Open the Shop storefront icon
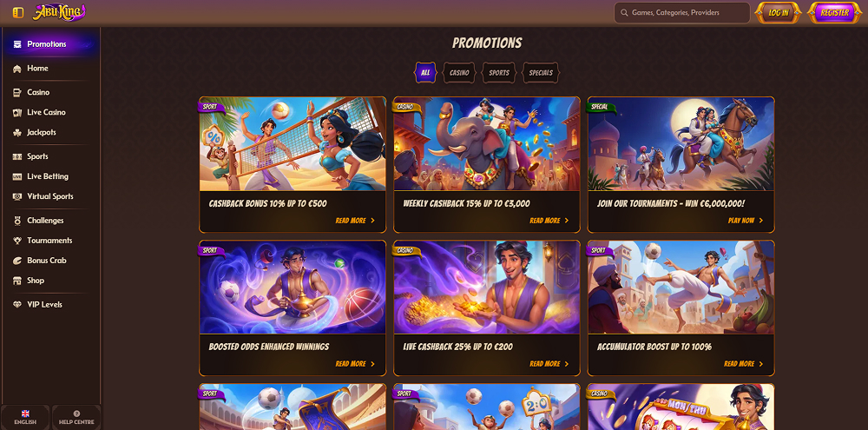 point(17,281)
